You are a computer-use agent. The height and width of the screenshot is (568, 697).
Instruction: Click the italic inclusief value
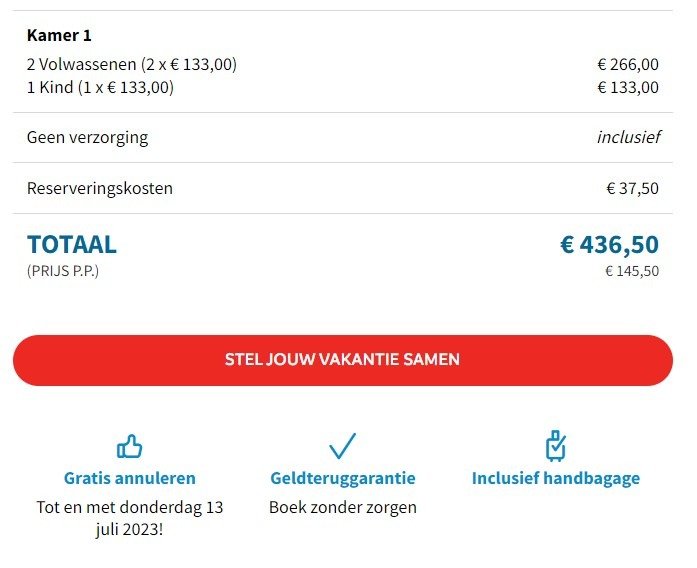[x=628, y=137]
